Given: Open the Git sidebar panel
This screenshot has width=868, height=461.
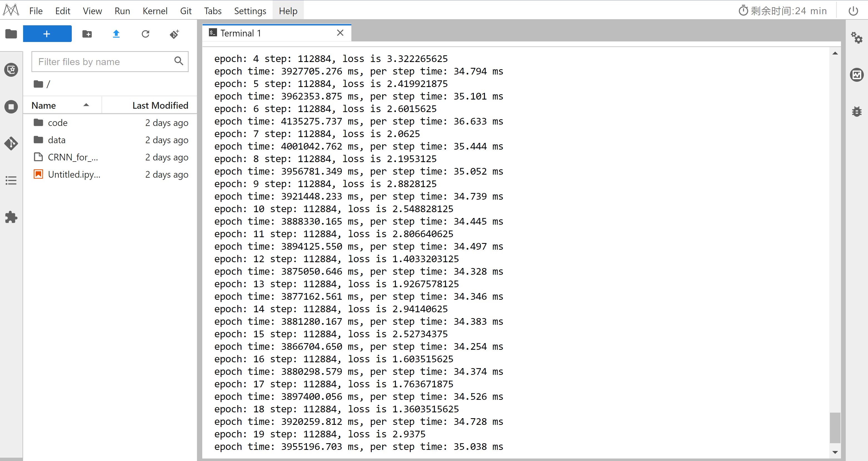Looking at the screenshot, I should (x=11, y=143).
